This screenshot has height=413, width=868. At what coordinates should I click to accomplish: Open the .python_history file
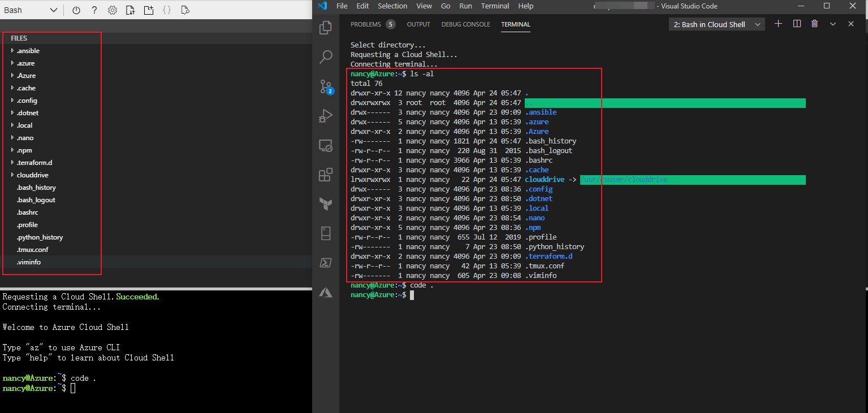40,237
